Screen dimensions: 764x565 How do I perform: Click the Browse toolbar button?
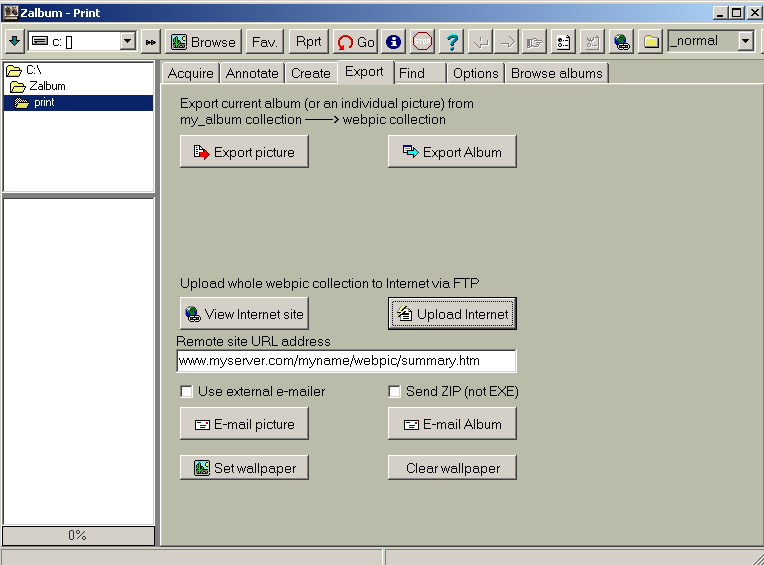tap(204, 42)
